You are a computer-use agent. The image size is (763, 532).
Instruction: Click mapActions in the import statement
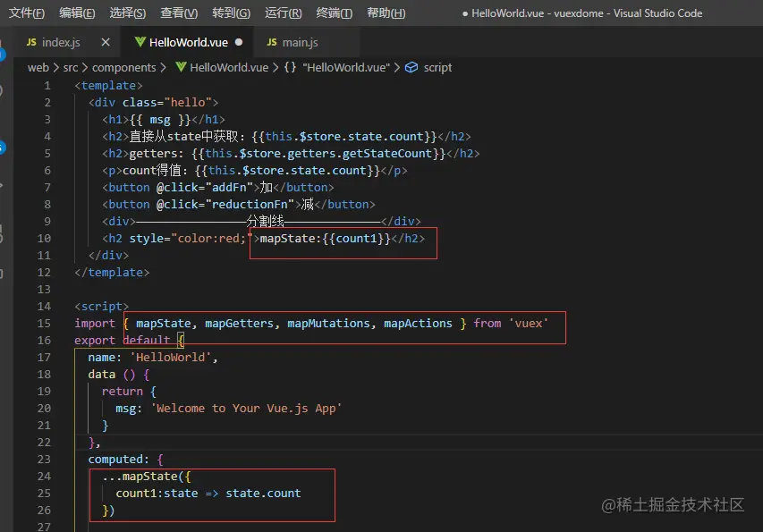click(x=418, y=324)
